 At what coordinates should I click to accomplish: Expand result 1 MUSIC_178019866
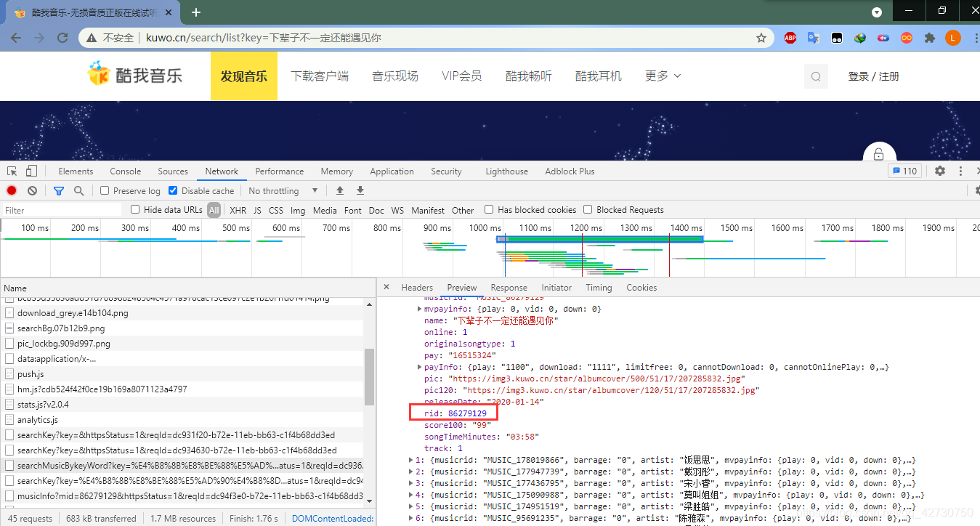point(412,460)
